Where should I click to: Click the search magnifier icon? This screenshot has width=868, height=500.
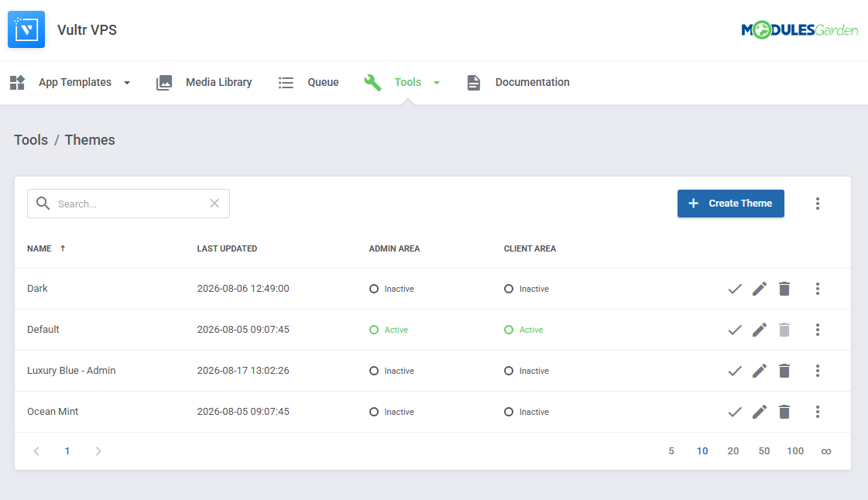tap(43, 203)
